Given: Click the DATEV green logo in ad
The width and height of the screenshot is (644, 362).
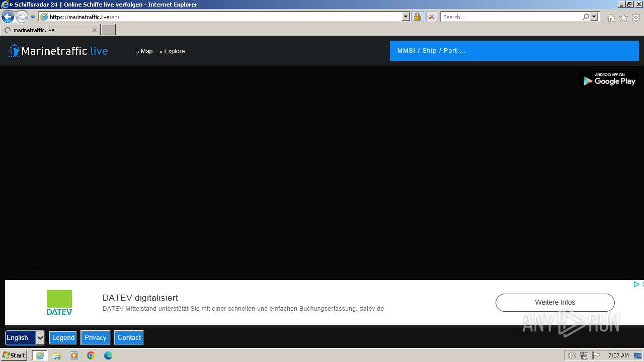Looking at the screenshot, I should click(59, 303).
